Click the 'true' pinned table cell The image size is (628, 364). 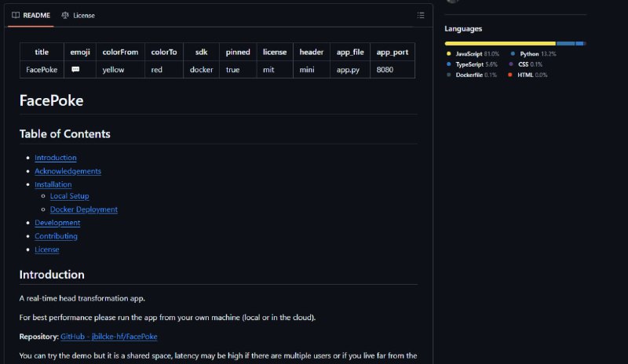point(238,69)
